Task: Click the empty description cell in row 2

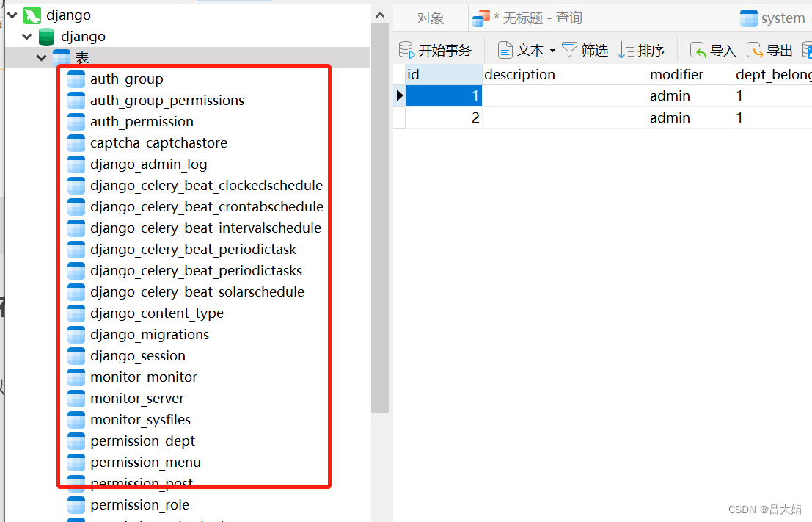Action: 565,117
